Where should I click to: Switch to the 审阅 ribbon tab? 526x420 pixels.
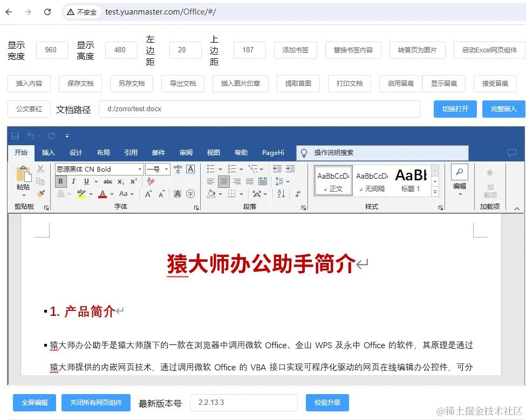coord(186,152)
